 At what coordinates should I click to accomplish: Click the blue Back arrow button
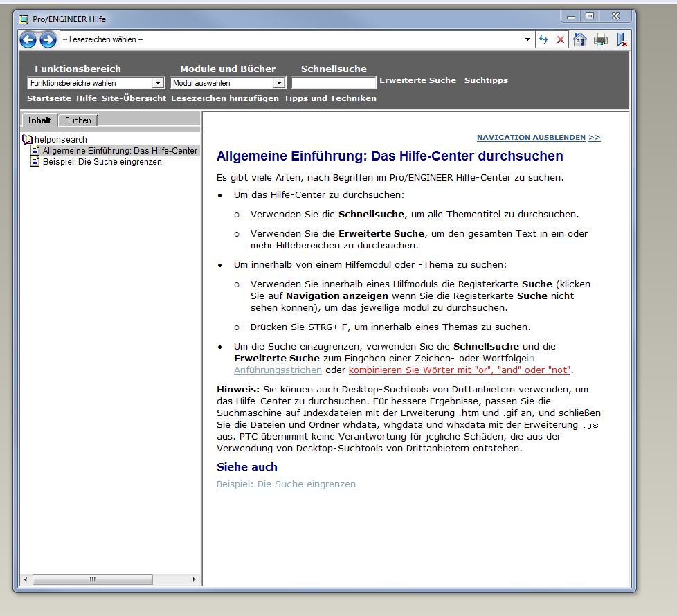coord(28,39)
